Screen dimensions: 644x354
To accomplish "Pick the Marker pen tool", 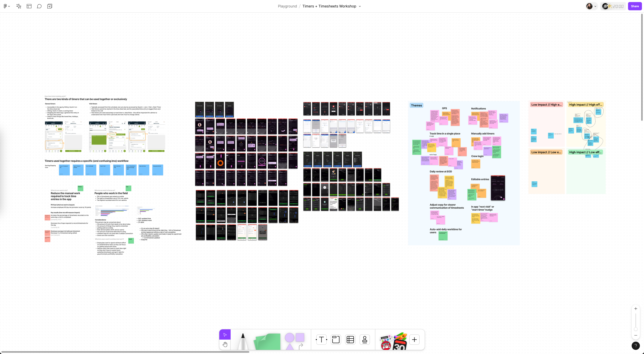I will pos(242,341).
